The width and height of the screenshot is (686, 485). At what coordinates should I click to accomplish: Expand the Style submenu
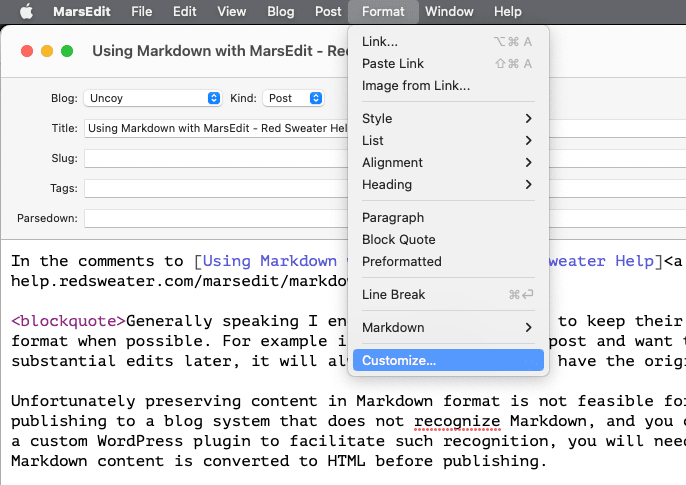tap(448, 119)
